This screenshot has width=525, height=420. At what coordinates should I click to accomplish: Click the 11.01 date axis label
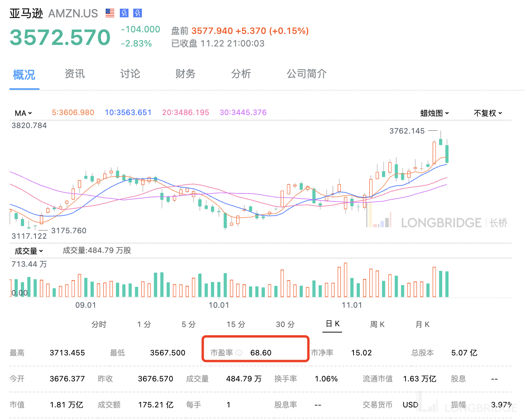click(352, 305)
